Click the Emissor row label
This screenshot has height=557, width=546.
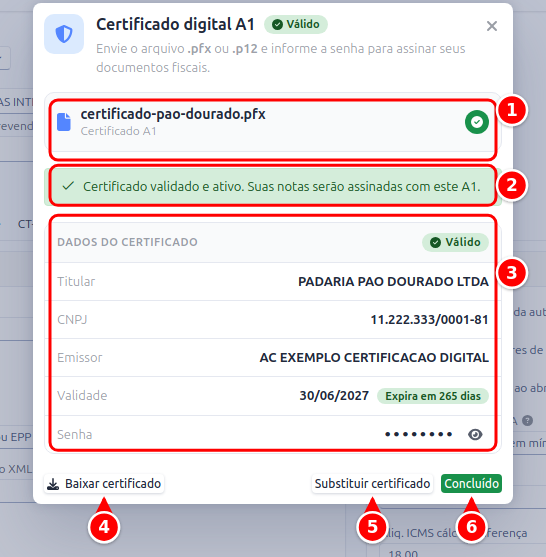80,358
